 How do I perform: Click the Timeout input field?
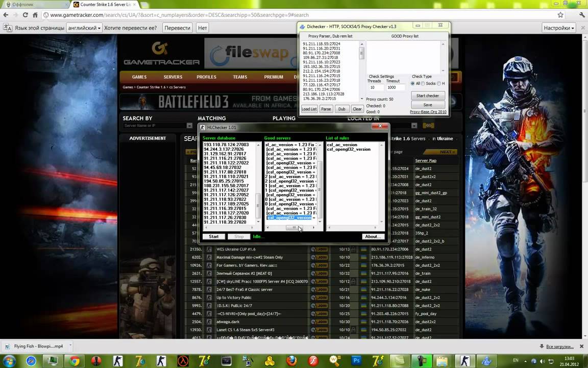click(396, 87)
